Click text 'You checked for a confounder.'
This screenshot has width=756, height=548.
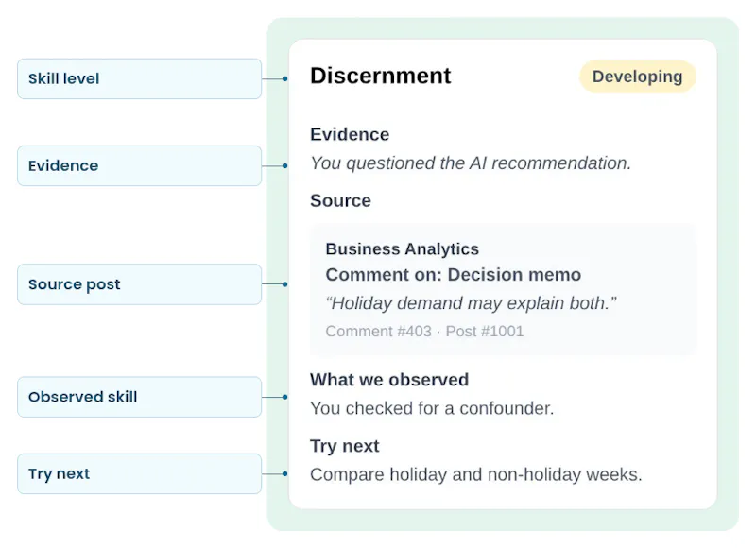point(432,409)
